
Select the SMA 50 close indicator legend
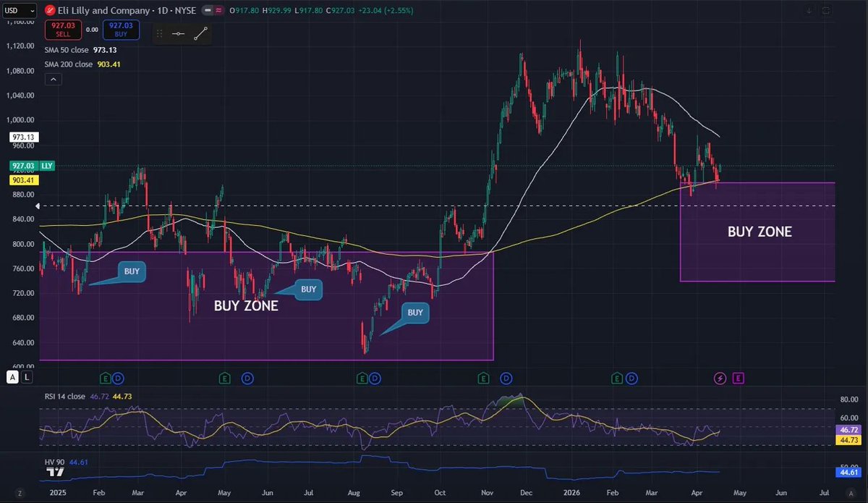[x=80, y=50]
